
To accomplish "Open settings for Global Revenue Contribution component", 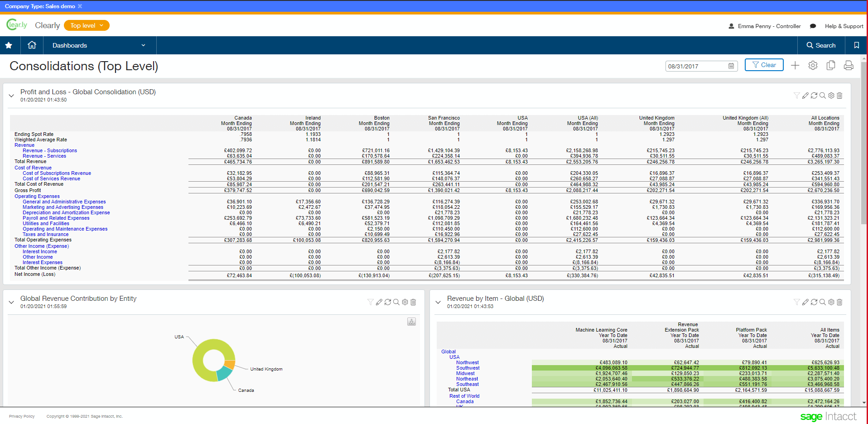I will pos(405,302).
